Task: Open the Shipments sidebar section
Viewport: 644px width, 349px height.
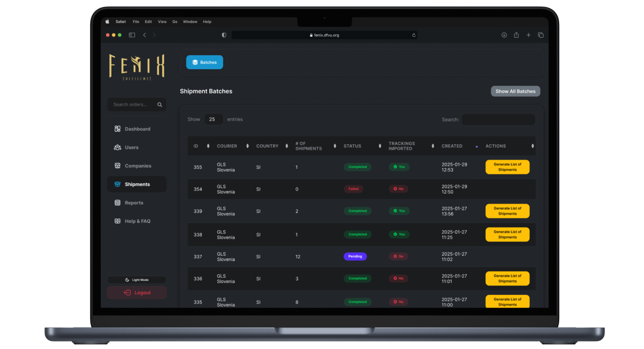Action: 137,184
